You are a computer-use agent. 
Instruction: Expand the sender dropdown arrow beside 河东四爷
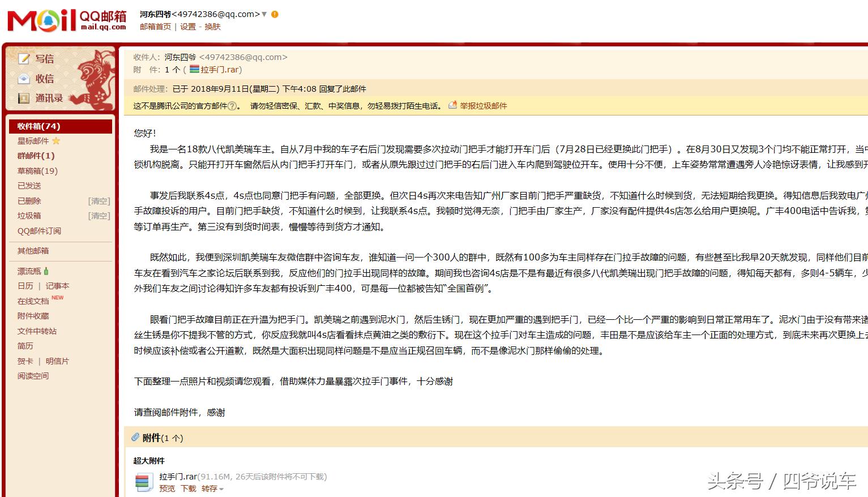(264, 14)
